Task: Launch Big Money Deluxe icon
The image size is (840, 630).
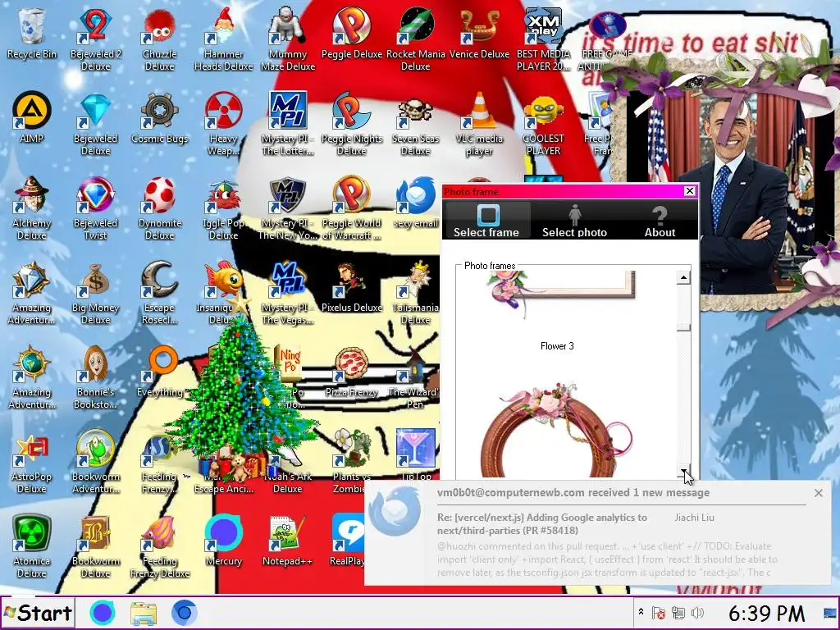Action: pos(95,293)
